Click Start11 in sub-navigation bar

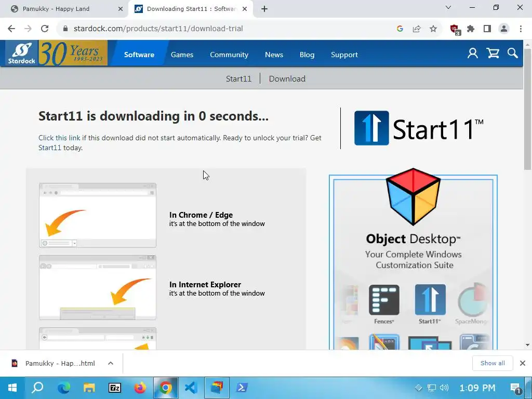pyautogui.click(x=238, y=79)
